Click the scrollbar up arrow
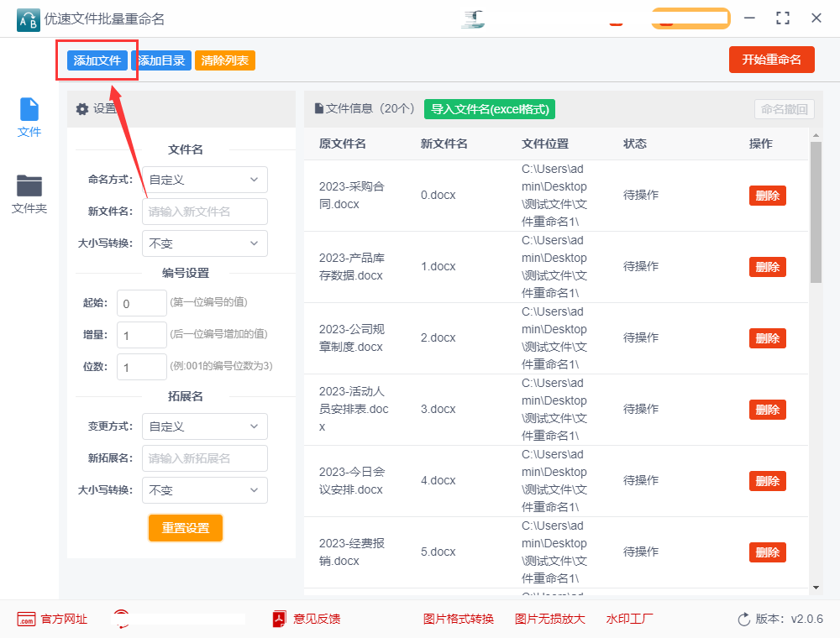 click(816, 135)
